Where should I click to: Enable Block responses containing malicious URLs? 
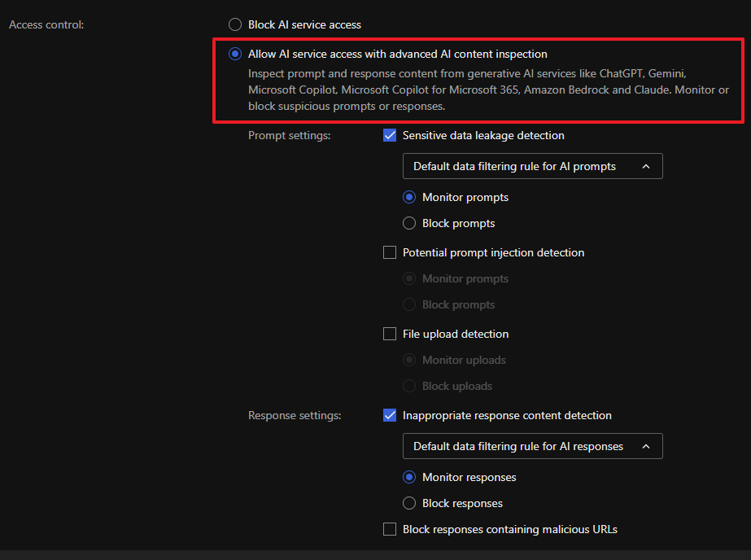click(x=390, y=529)
